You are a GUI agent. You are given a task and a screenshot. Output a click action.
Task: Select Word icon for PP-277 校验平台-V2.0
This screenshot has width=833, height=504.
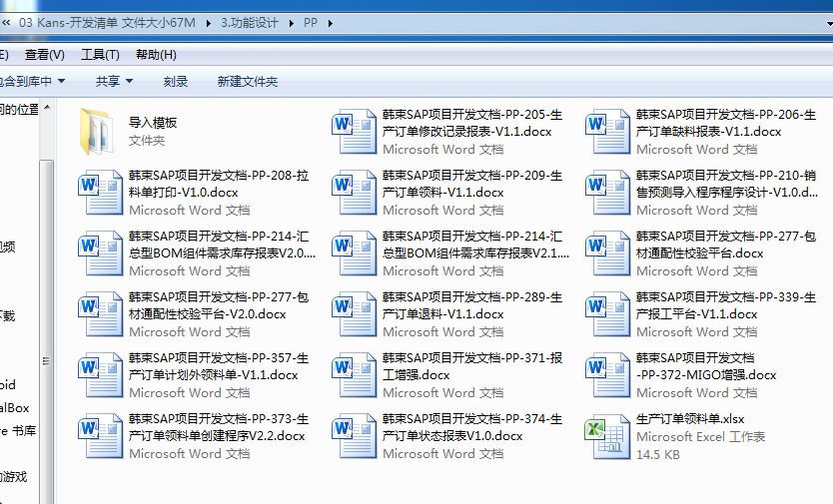pyautogui.click(x=101, y=313)
